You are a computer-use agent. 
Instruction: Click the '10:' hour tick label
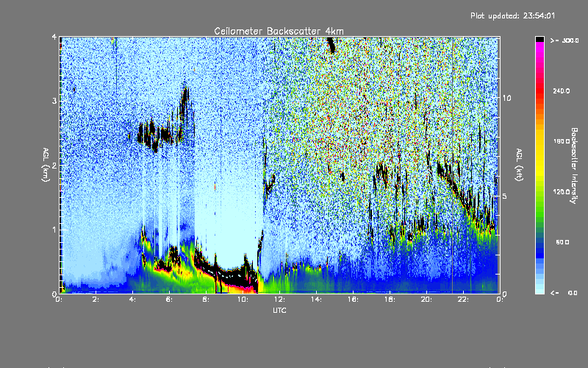coord(243,300)
